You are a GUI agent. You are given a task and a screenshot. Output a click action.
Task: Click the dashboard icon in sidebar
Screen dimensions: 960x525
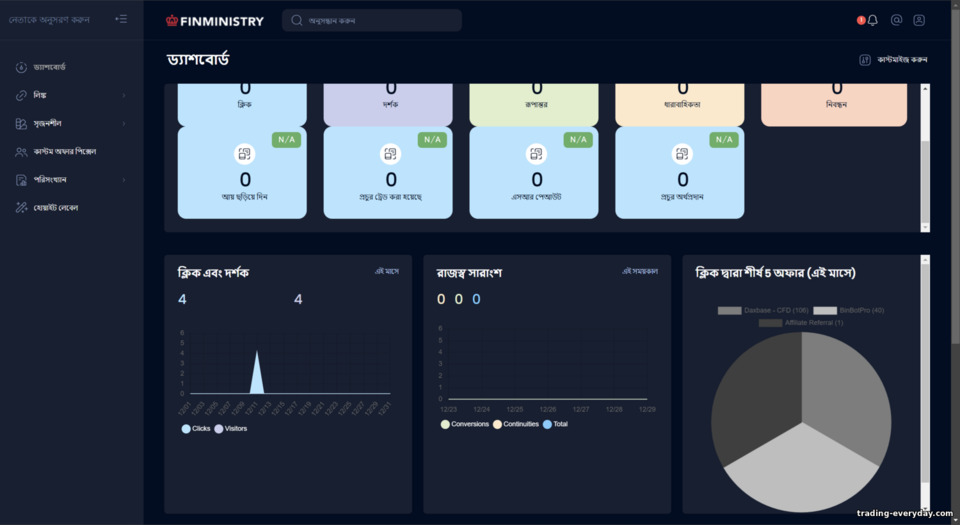click(x=21, y=67)
